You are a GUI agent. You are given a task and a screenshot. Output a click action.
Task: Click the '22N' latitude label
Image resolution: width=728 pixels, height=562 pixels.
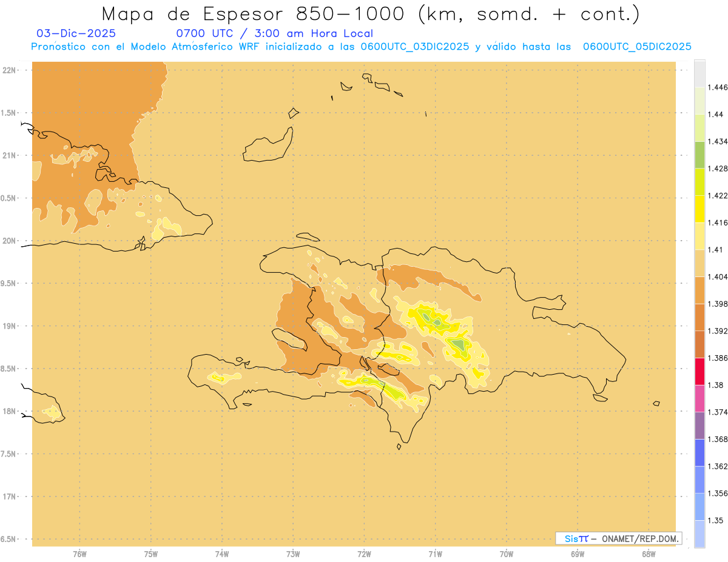(x=9, y=70)
